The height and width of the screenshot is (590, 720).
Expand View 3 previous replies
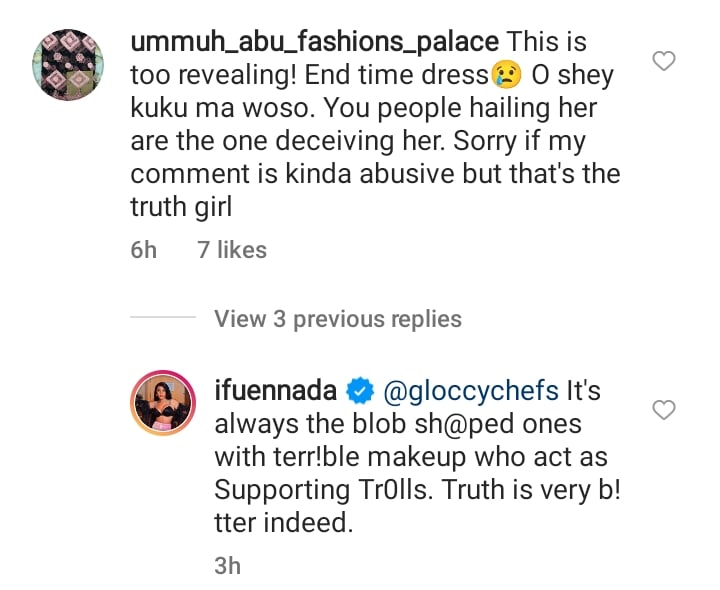coord(337,319)
